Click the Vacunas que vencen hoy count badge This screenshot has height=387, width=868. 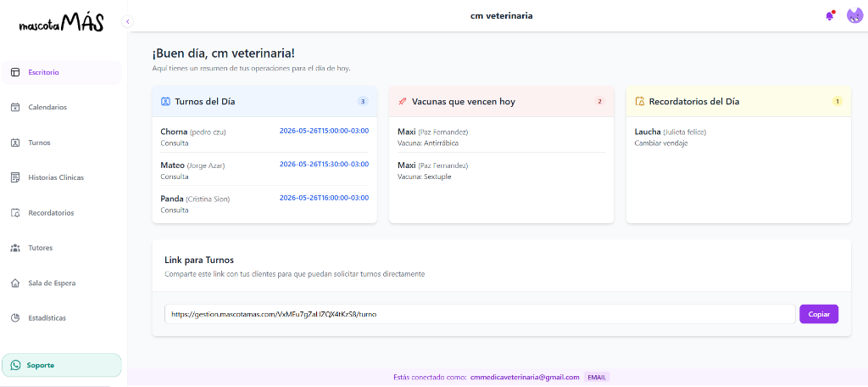599,102
